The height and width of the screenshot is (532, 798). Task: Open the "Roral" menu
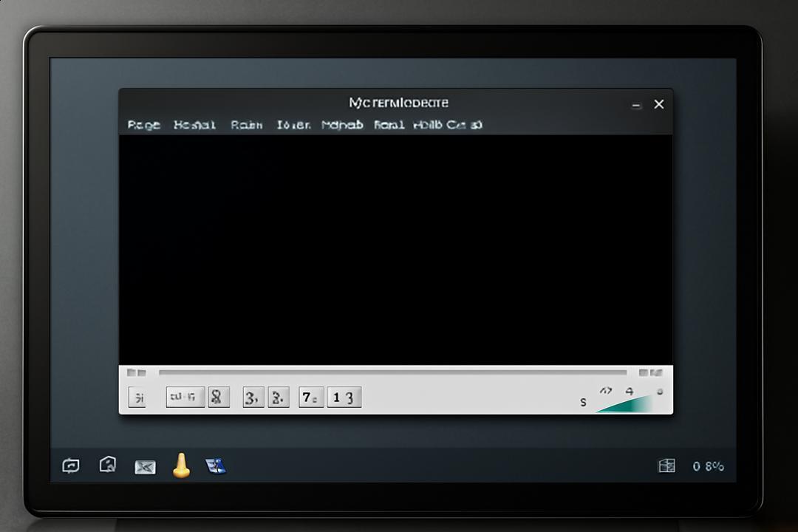point(389,125)
